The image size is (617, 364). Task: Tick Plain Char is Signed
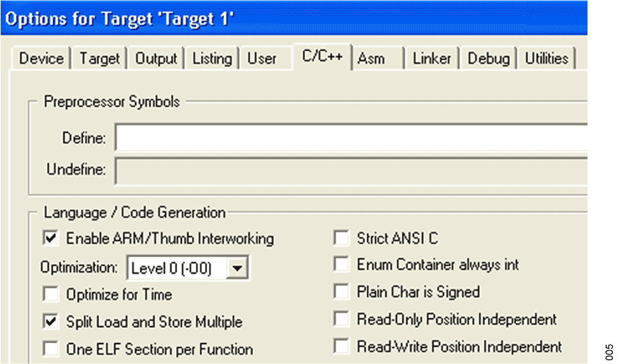point(342,292)
